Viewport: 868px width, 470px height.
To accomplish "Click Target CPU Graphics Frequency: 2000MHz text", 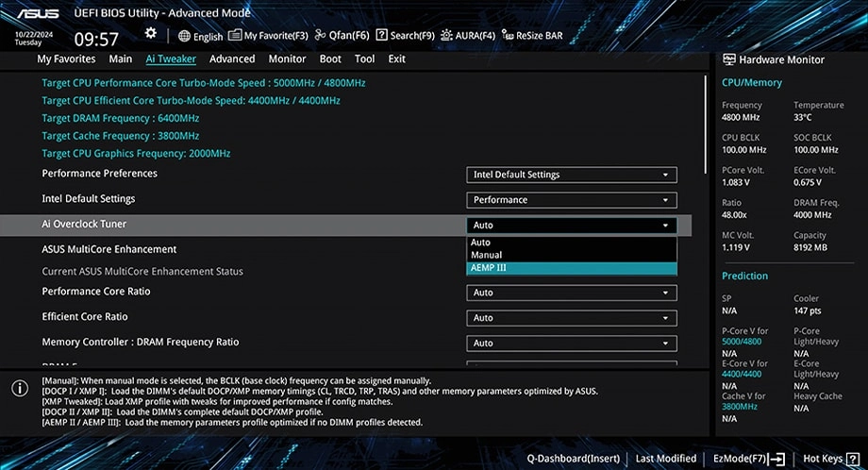I will point(136,153).
